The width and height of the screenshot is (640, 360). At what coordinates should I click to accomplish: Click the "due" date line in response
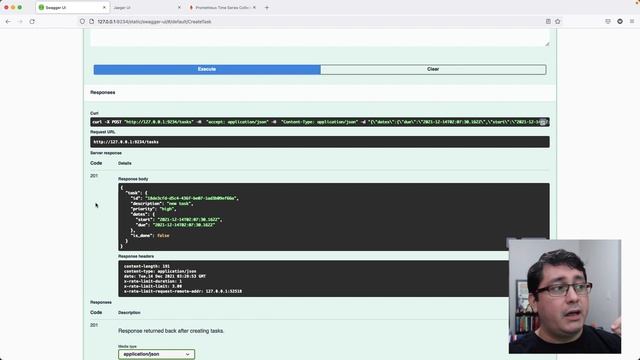pos(176,224)
